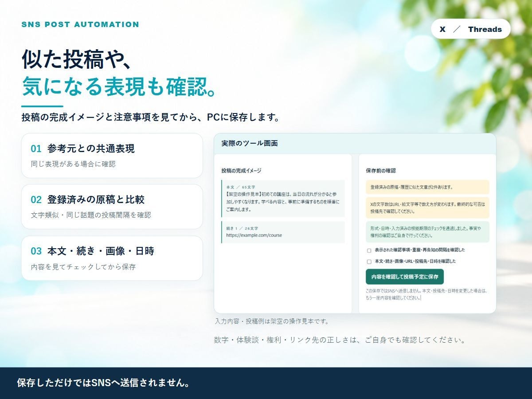
Task: Click the subtitle '投稿の完成イメージと注意事項を見てから、PCに保存します。'
Action: [x=151, y=118]
